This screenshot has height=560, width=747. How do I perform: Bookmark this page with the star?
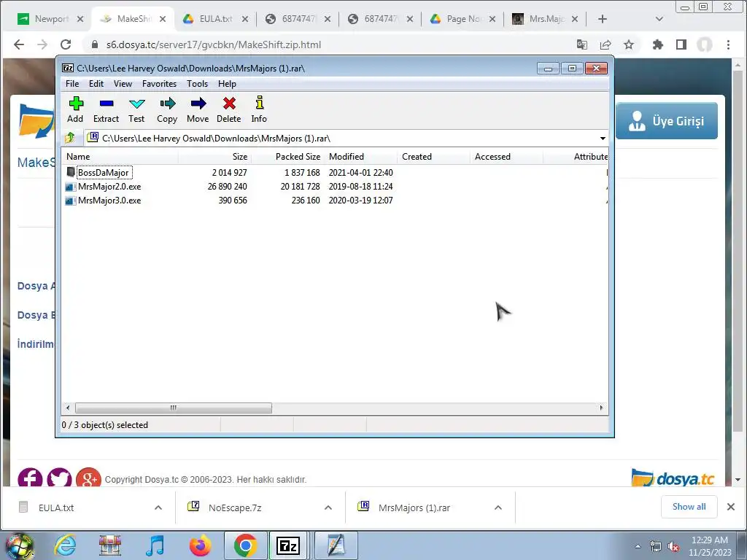(x=629, y=44)
